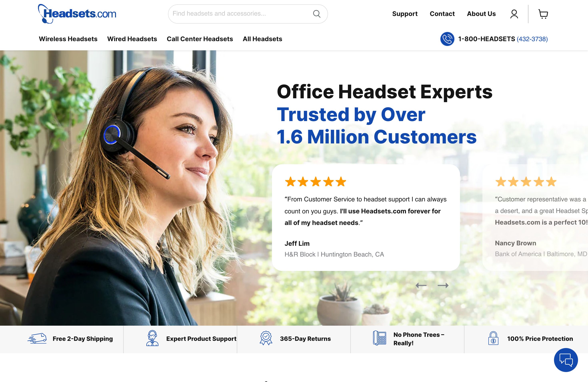Open the Wired Headsets category
This screenshot has width=588, height=382.
pyautogui.click(x=132, y=39)
